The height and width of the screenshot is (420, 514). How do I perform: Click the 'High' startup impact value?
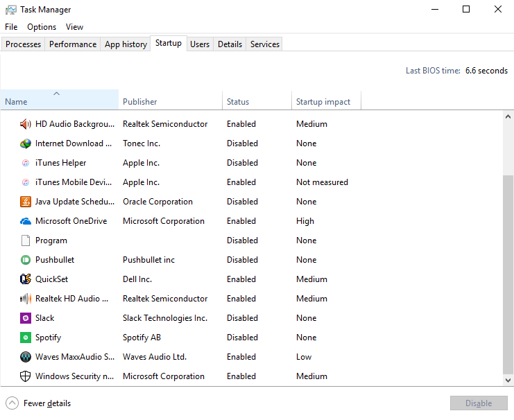coord(305,221)
